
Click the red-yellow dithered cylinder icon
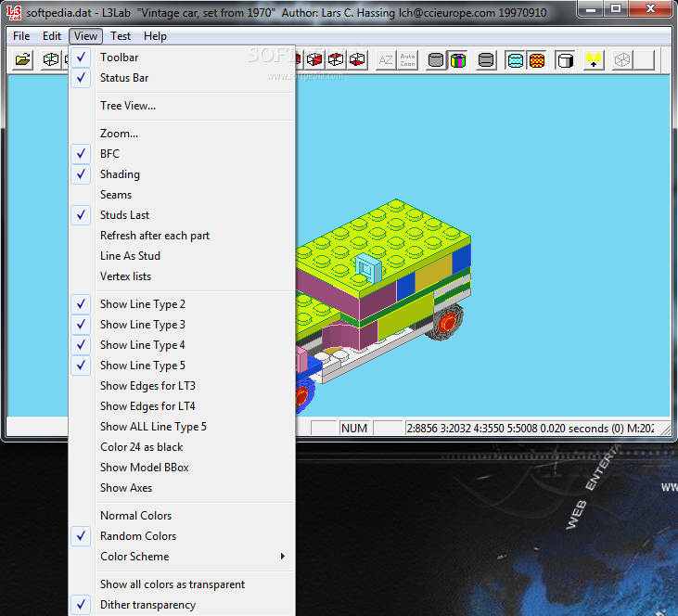tap(537, 60)
